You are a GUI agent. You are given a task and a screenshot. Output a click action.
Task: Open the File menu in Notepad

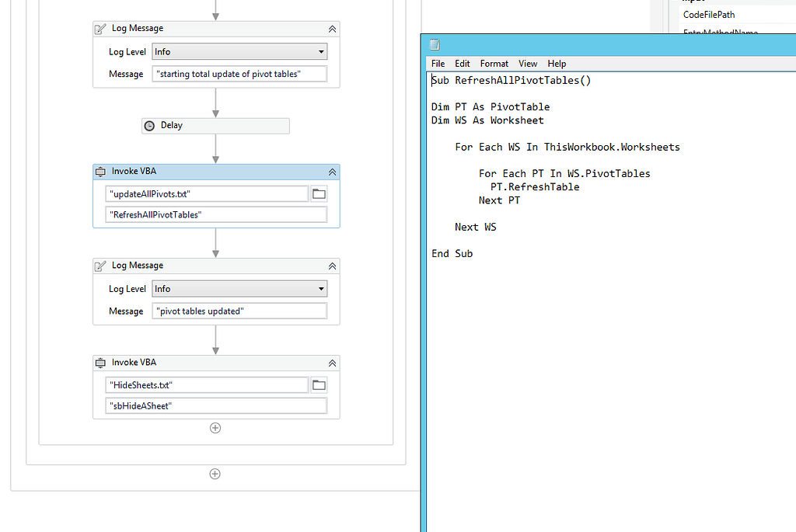click(x=438, y=63)
